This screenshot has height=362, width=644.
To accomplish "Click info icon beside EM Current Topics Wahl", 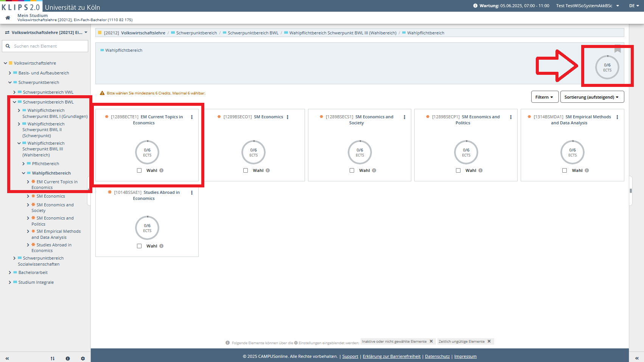I will pyautogui.click(x=162, y=170).
